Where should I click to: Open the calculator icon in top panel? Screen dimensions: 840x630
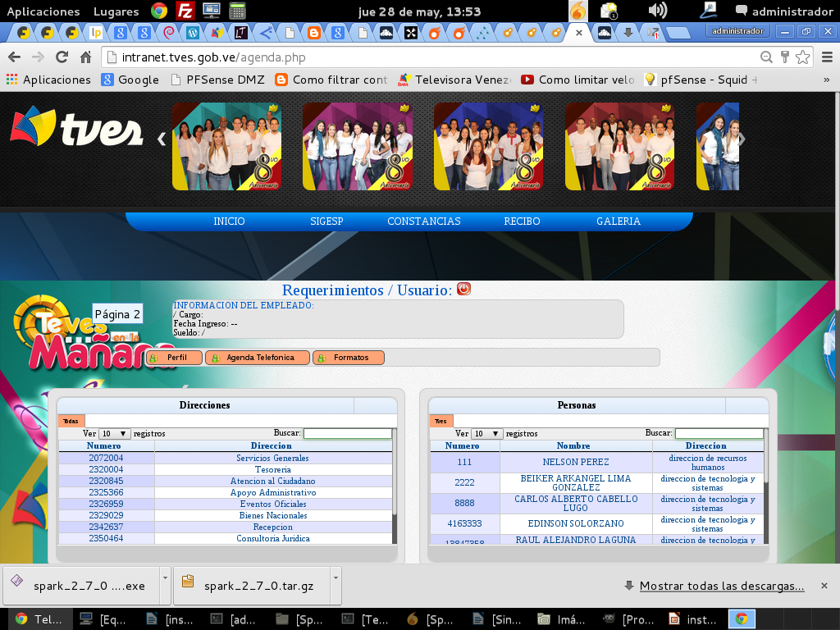[x=237, y=11]
